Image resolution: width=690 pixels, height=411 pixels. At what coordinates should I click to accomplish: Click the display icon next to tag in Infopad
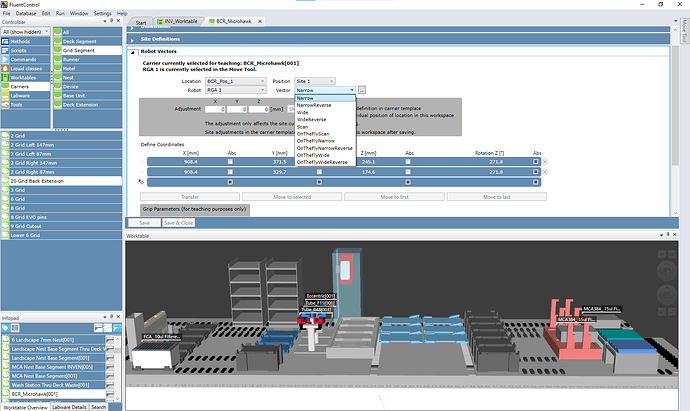point(15,328)
